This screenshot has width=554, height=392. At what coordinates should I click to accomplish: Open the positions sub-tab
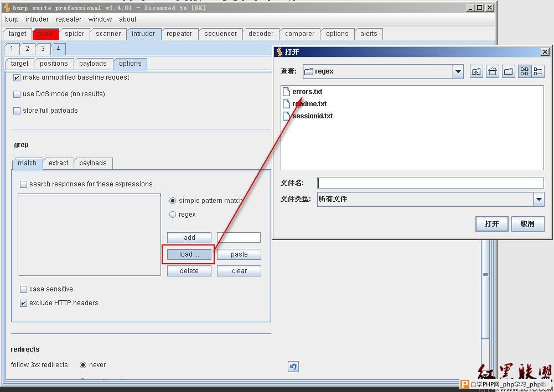pos(54,64)
